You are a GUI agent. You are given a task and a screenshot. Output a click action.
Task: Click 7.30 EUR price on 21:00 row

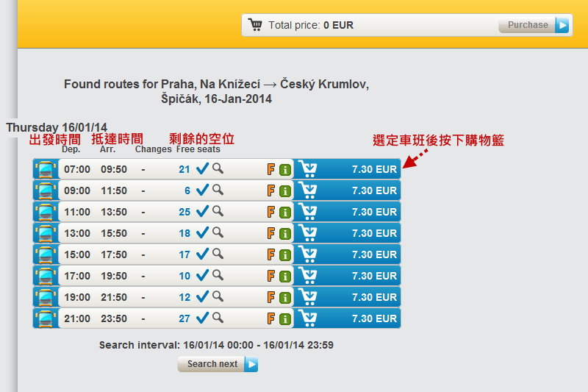pos(374,319)
